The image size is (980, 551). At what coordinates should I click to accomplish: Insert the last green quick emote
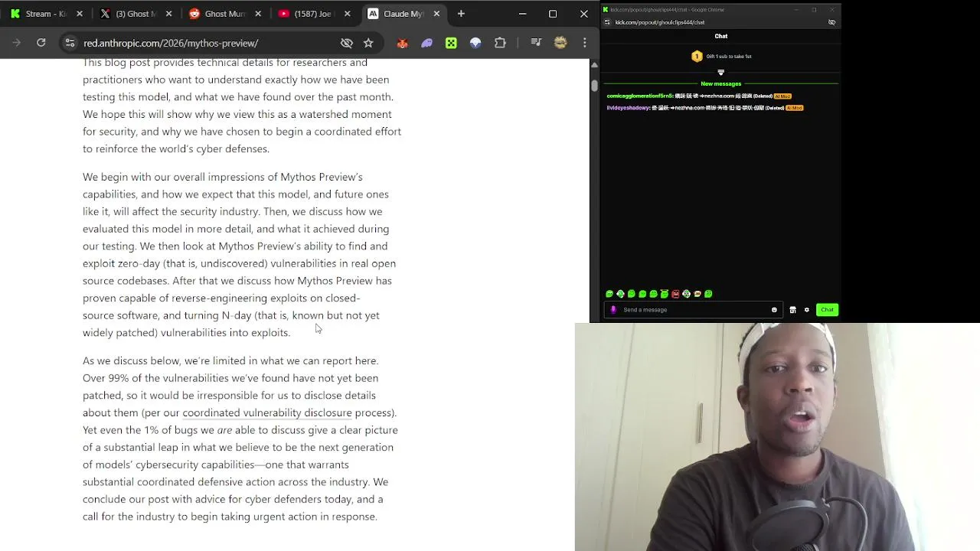(x=708, y=294)
